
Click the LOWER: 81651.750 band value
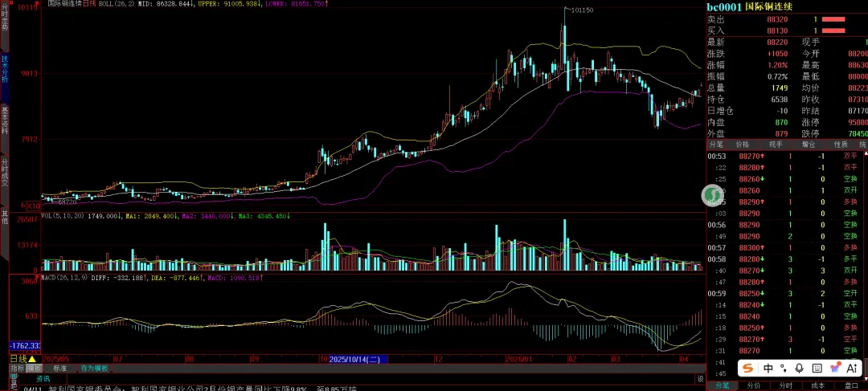tap(296, 3)
